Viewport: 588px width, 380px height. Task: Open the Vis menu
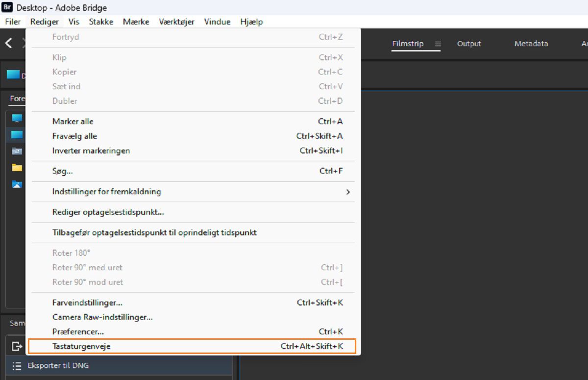click(74, 22)
